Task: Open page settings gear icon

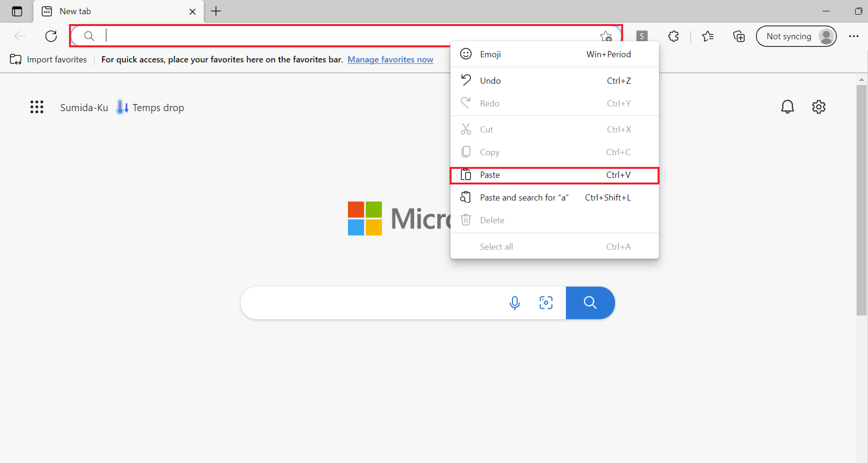Action: [x=818, y=107]
